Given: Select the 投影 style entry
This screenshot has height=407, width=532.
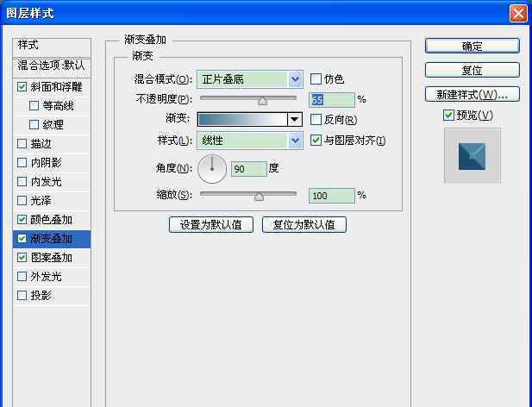Looking at the screenshot, I should [x=41, y=296].
